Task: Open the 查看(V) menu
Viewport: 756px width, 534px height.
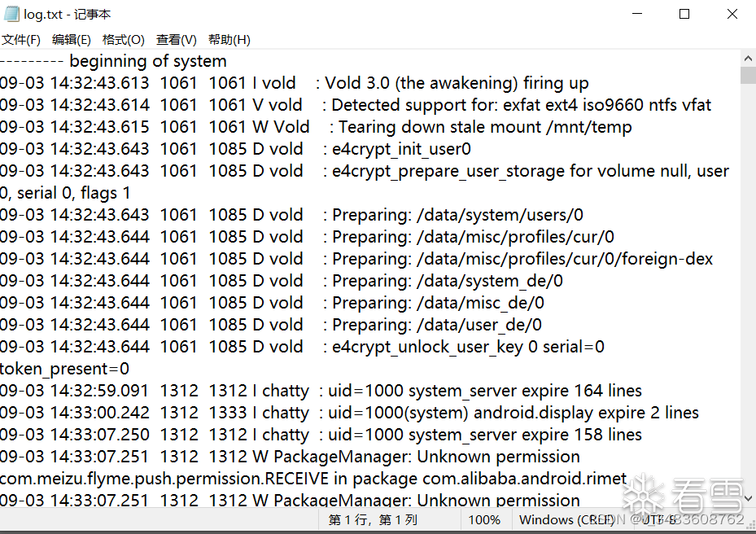Action: point(177,40)
